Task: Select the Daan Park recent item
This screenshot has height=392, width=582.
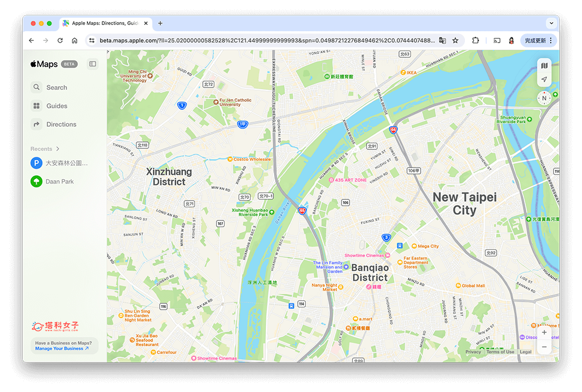Action: pos(52,182)
